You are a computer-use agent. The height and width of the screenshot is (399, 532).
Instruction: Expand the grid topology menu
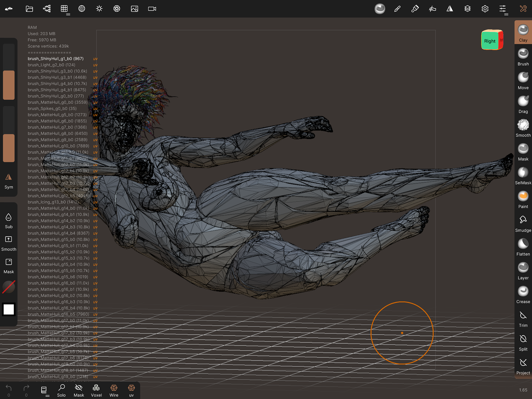point(65,9)
